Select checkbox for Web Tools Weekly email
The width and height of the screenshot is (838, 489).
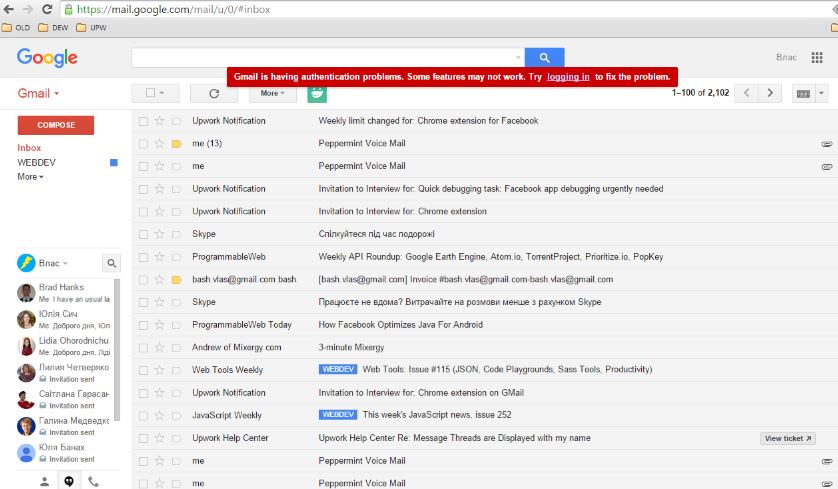(x=143, y=370)
